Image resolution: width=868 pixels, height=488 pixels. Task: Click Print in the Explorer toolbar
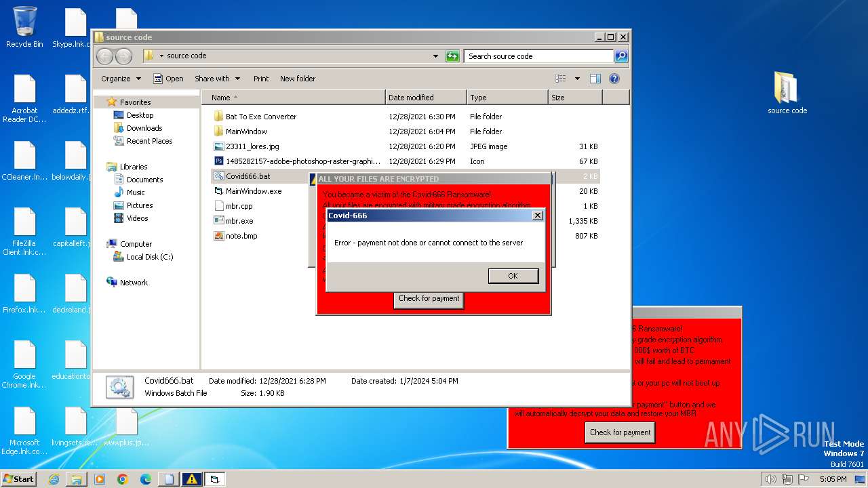coord(261,79)
